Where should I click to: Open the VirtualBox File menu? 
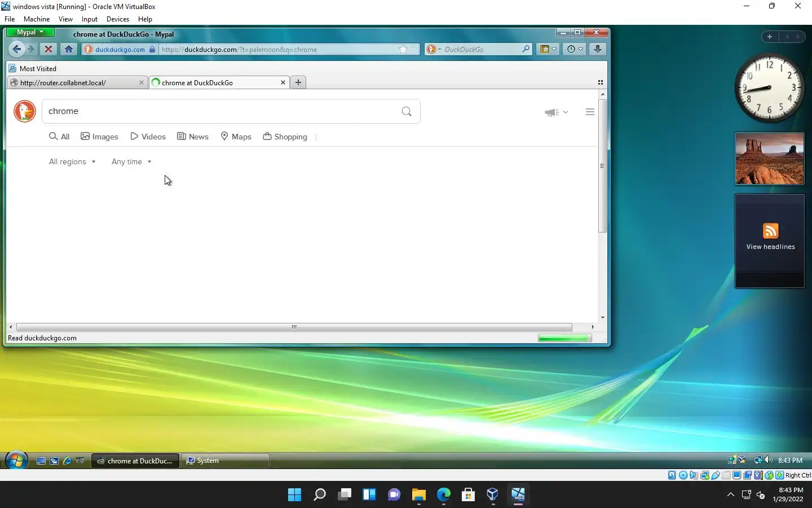[x=10, y=19]
